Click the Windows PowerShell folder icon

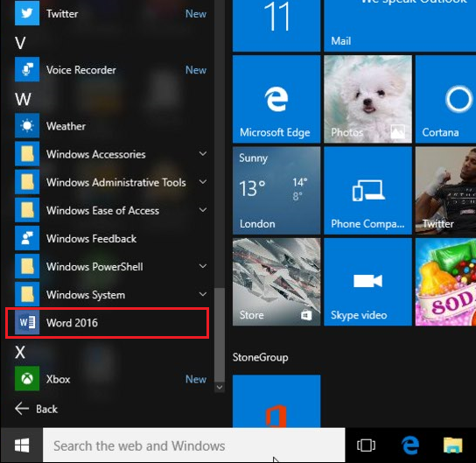pyautogui.click(x=27, y=266)
